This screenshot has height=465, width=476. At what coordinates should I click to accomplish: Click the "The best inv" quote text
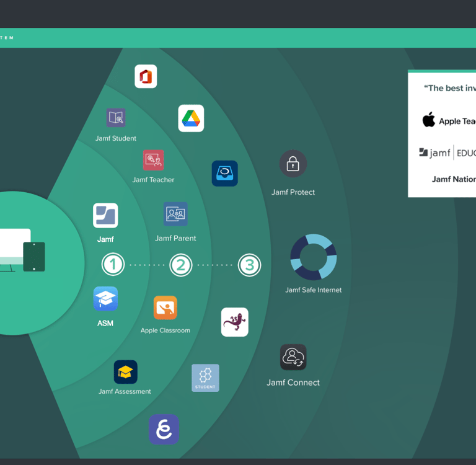pos(450,88)
